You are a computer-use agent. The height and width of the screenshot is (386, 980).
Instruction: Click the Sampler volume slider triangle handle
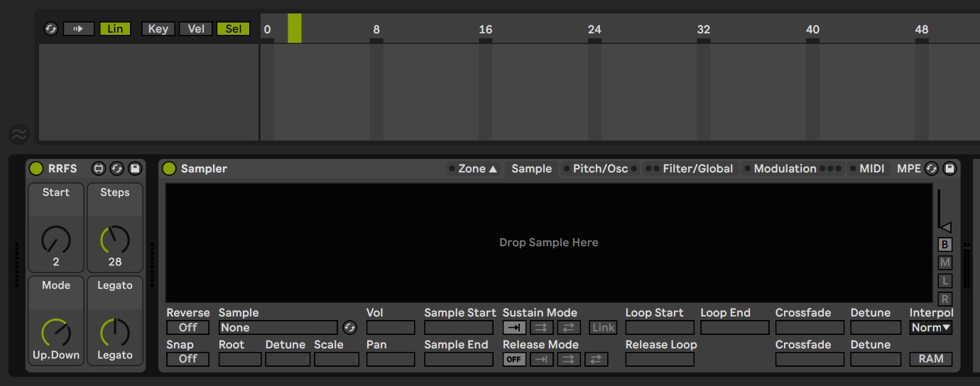945,227
